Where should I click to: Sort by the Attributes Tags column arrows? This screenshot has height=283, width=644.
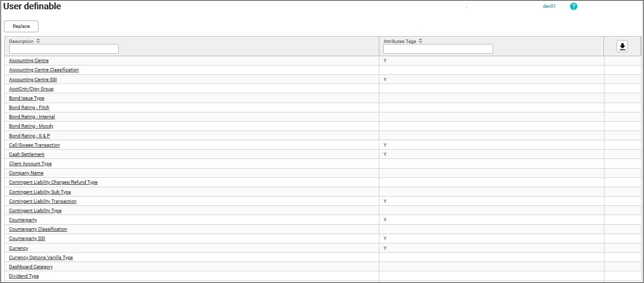click(x=420, y=41)
